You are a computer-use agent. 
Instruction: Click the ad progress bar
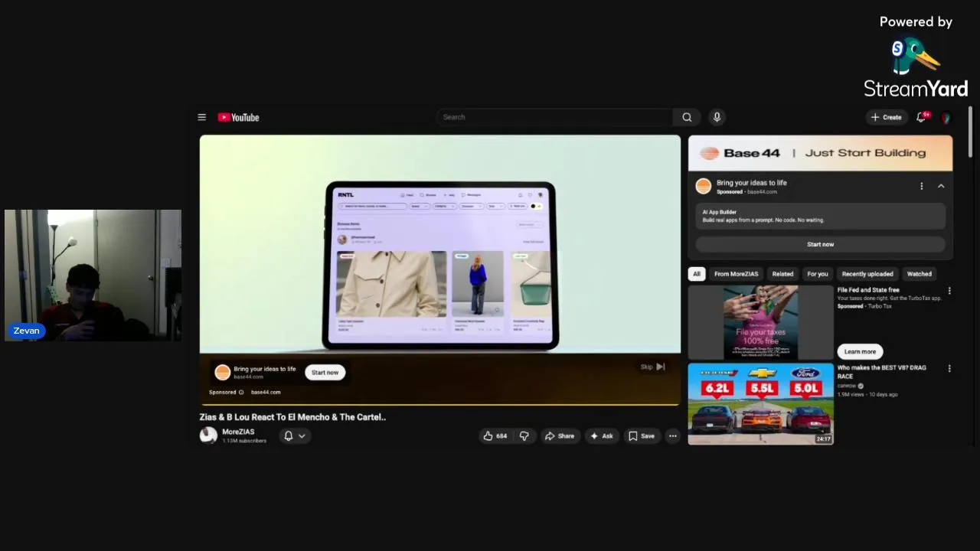pos(439,404)
